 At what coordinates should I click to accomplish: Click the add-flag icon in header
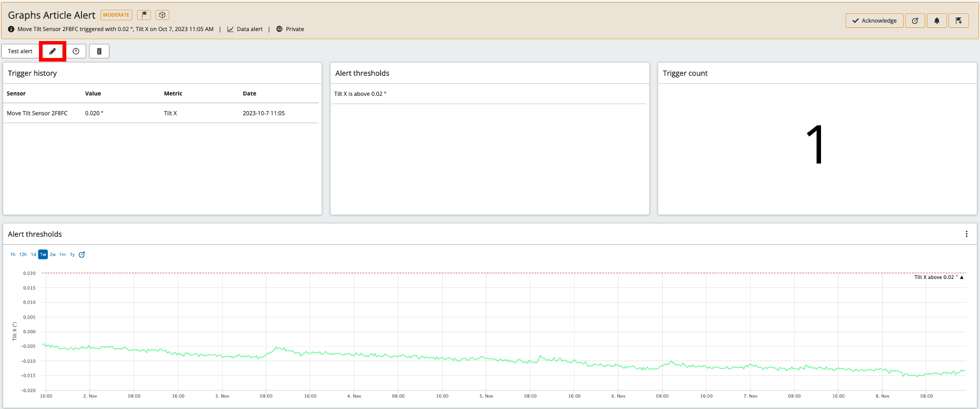coord(958,21)
